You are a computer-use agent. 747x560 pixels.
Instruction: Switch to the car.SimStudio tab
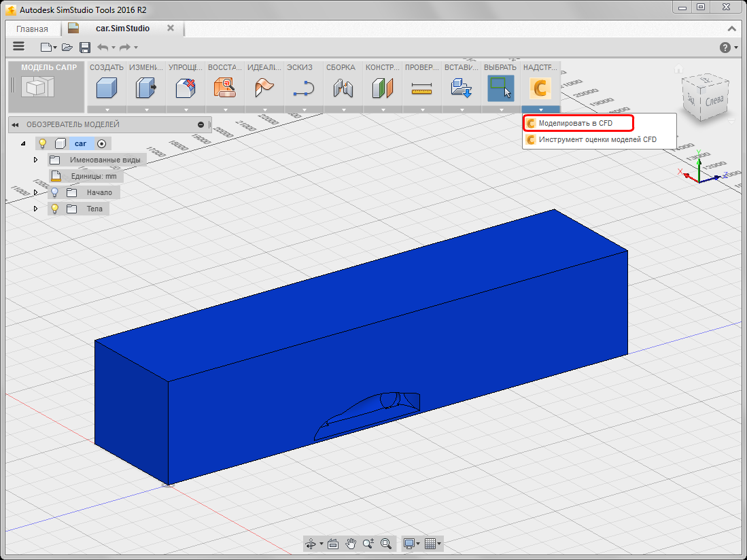pos(122,28)
